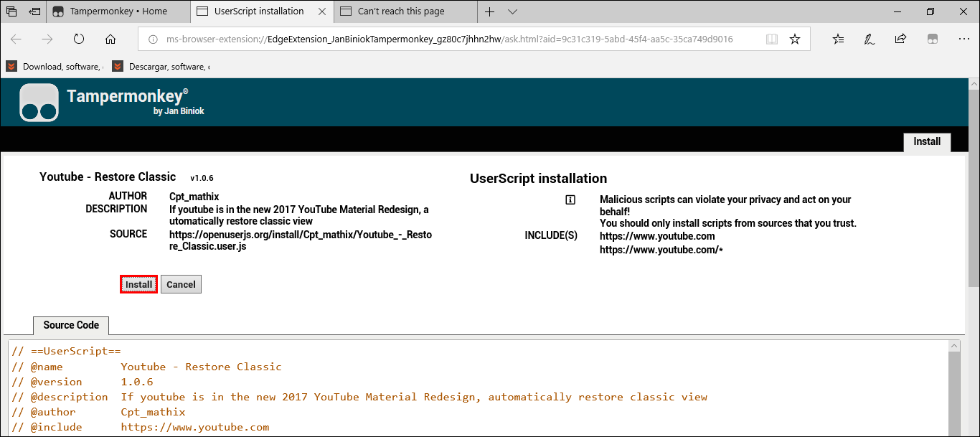The height and width of the screenshot is (437, 980).
Task: Open Reading view book icon
Action: tap(772, 39)
